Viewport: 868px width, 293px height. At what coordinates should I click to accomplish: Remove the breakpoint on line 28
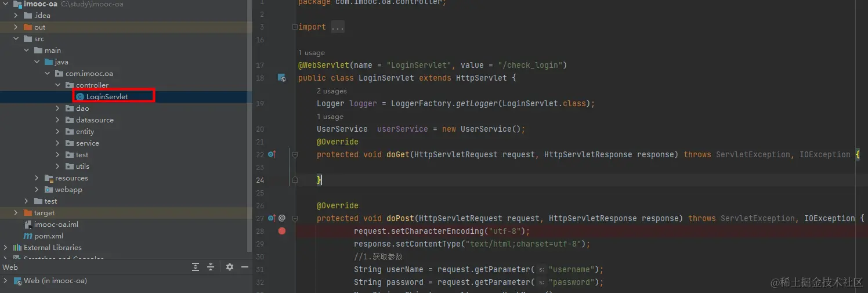(x=282, y=231)
